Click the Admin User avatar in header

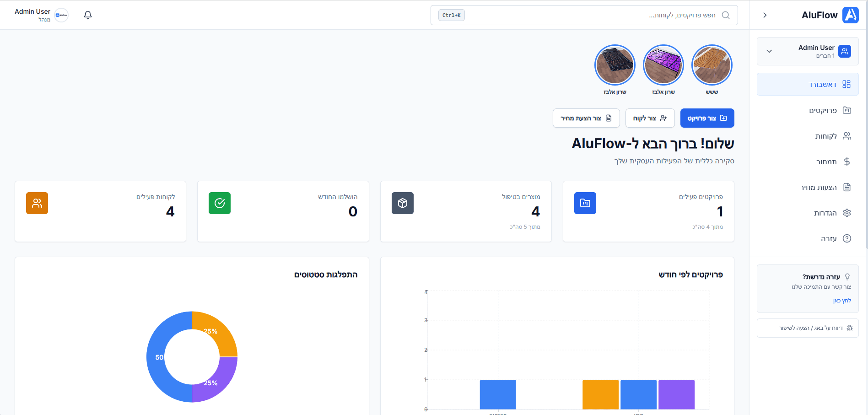(61, 15)
